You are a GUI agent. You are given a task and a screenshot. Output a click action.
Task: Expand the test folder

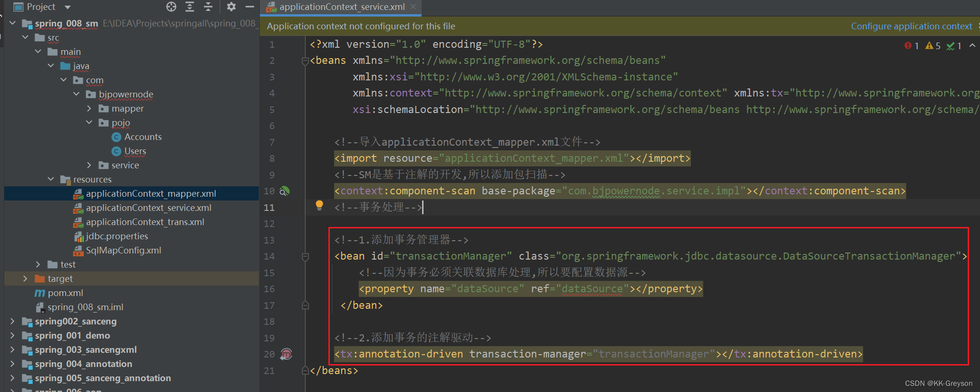coord(38,264)
